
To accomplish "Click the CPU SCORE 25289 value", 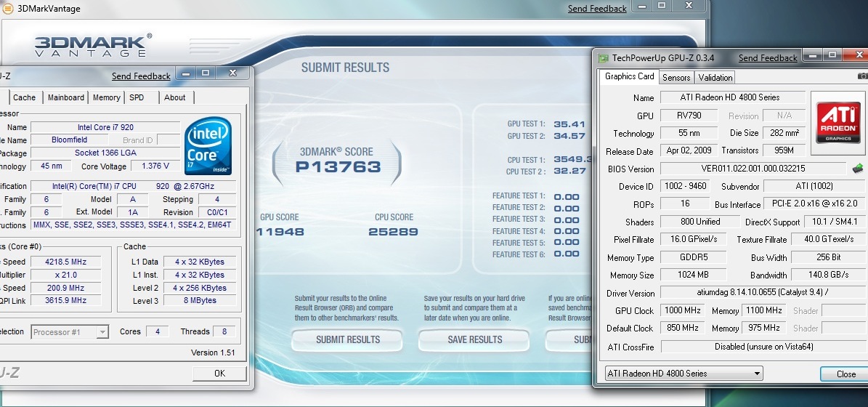I will [x=393, y=231].
